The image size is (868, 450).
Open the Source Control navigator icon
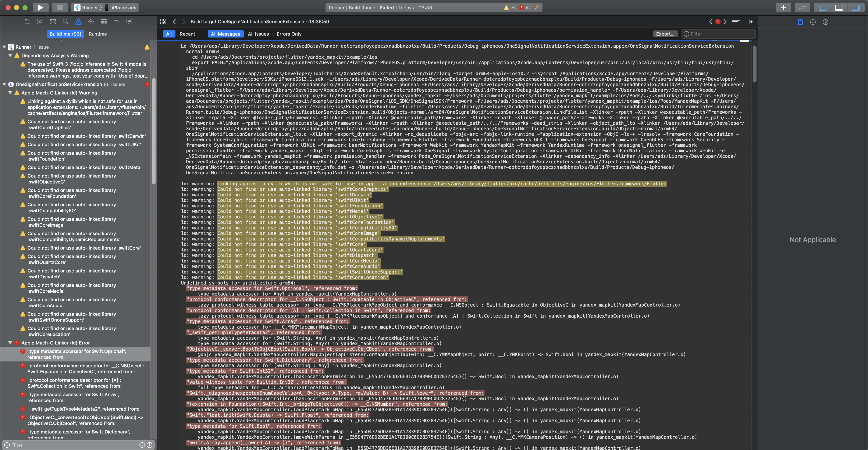pos(40,22)
